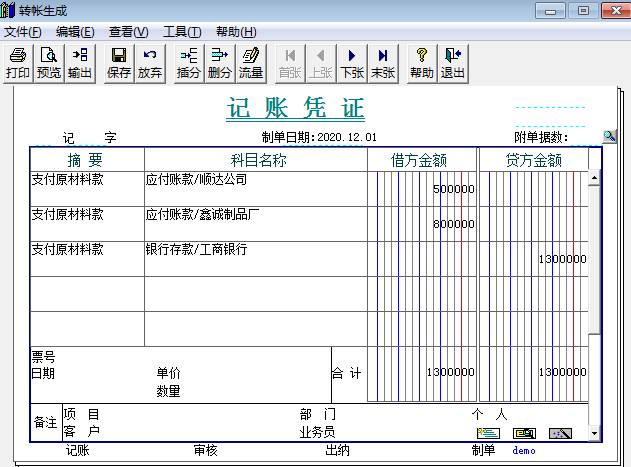
Task: Open Help (帮助) toolbar icon
Action: (x=422, y=63)
